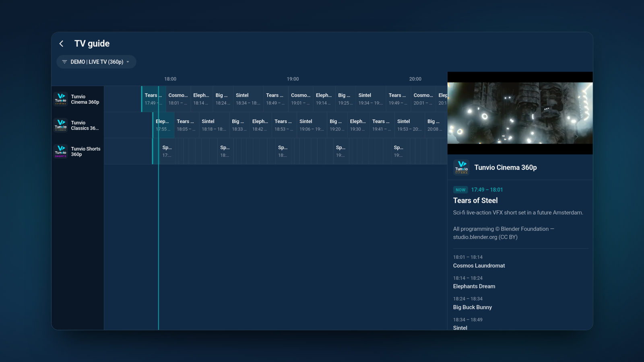Screen dimensions: 644x362
Task: Select the Sintel program at 19:34
Action: click(x=371, y=99)
